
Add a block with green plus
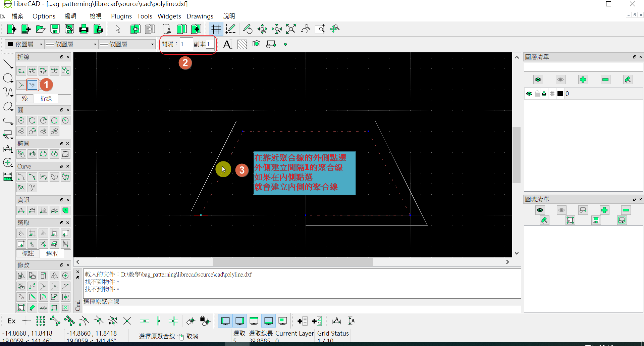tap(604, 210)
